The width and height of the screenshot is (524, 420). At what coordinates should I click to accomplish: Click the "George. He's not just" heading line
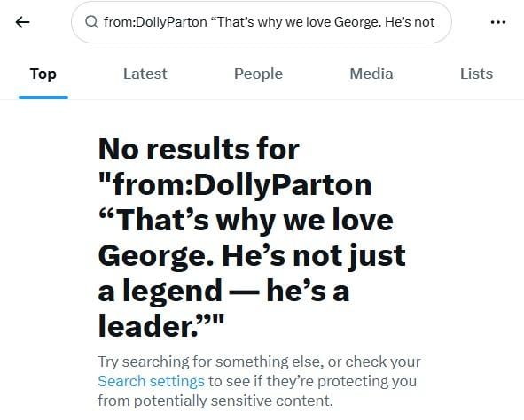pos(252,256)
